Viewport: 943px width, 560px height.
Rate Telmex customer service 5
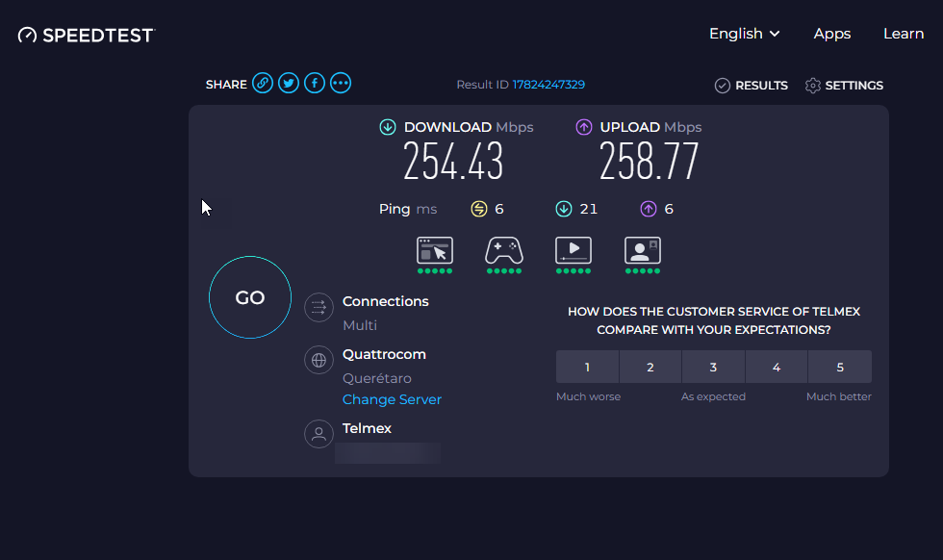tap(840, 367)
